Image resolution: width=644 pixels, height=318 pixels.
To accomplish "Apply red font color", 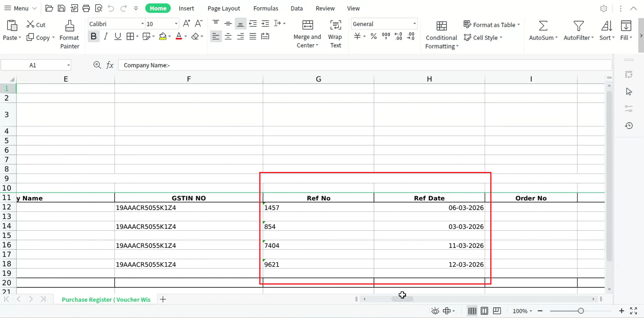I will pos(179,37).
